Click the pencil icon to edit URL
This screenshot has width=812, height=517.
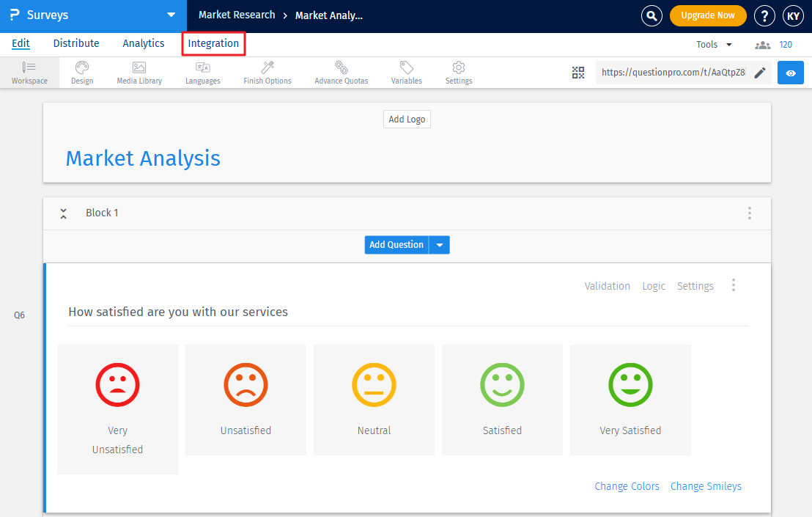tap(760, 73)
